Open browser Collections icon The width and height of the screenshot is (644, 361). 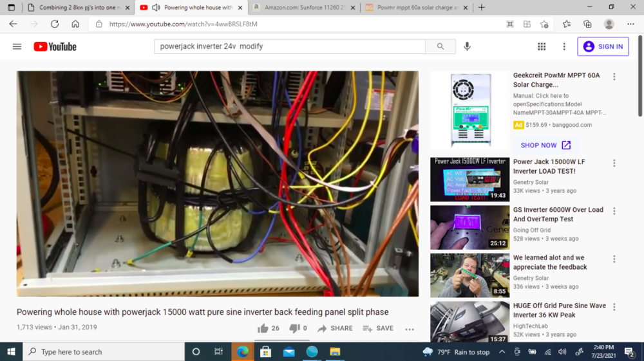tap(587, 24)
